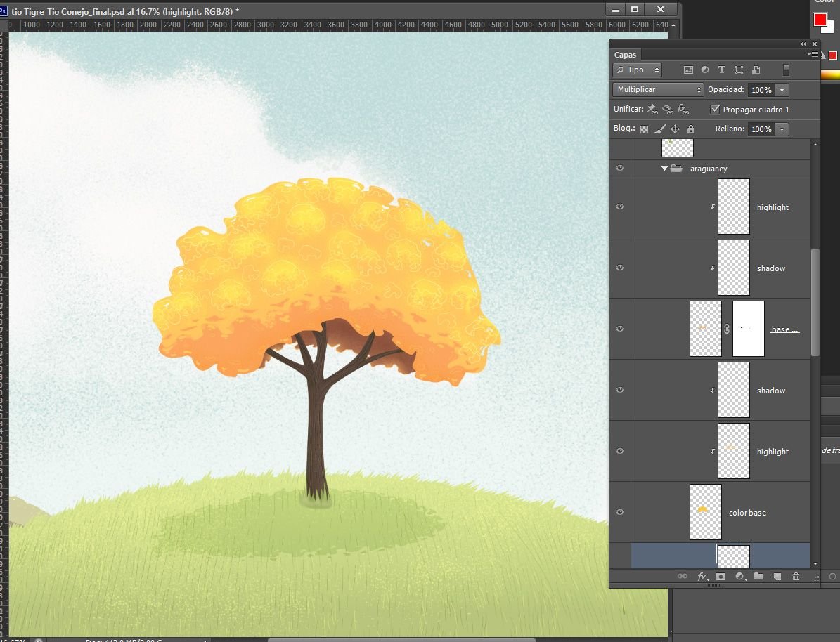
Task: Click the red foreground color swatch
Action: 820,20
